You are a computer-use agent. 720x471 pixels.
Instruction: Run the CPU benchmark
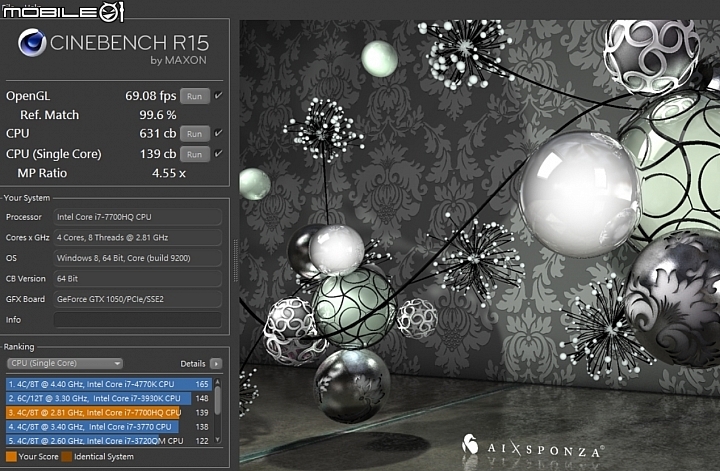tap(195, 134)
